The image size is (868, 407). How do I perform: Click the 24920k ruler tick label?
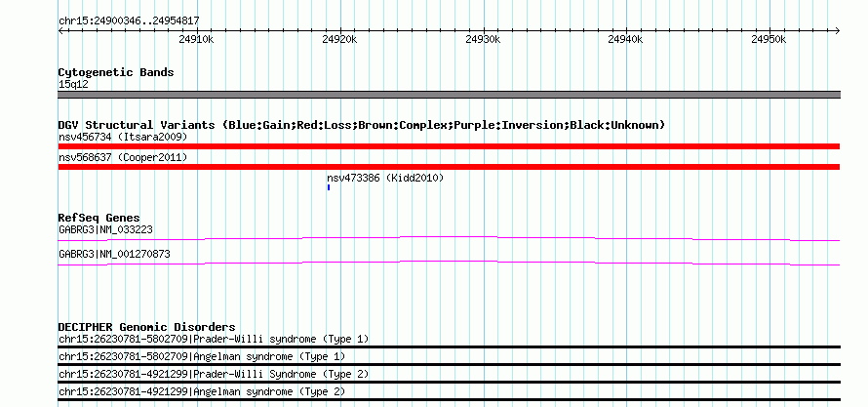click(339, 40)
